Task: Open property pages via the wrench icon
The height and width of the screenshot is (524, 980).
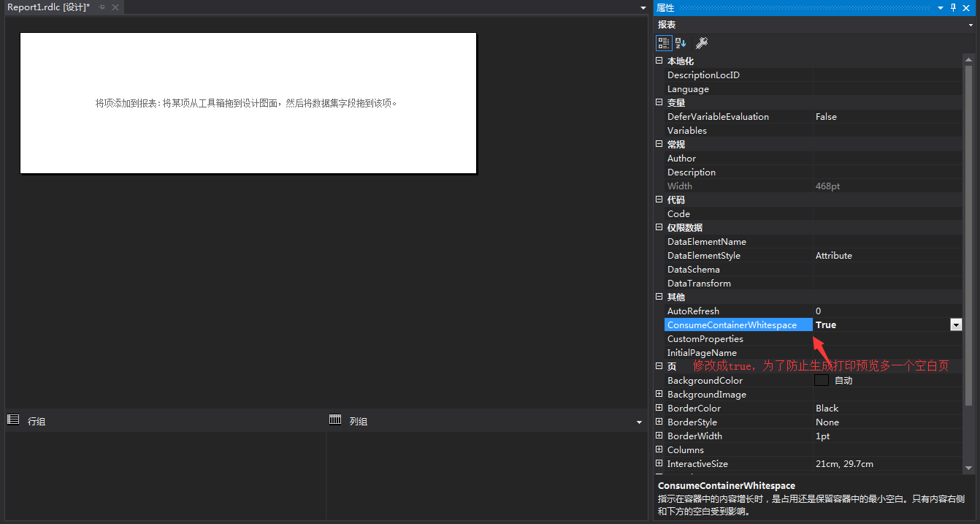Action: (701, 42)
